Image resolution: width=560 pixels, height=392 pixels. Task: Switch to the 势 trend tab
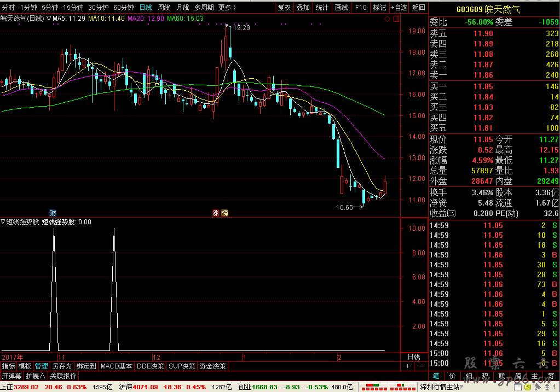486,376
